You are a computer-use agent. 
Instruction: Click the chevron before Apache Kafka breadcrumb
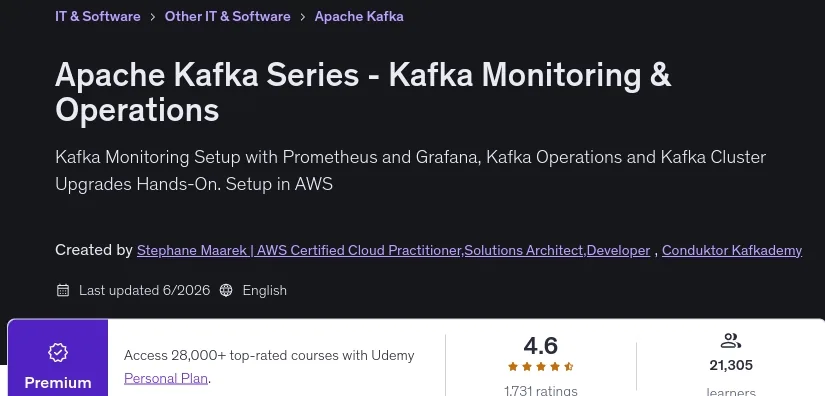(303, 17)
